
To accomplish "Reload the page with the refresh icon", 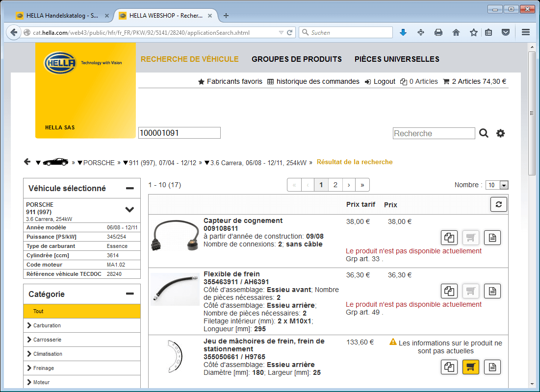I will point(290,33).
